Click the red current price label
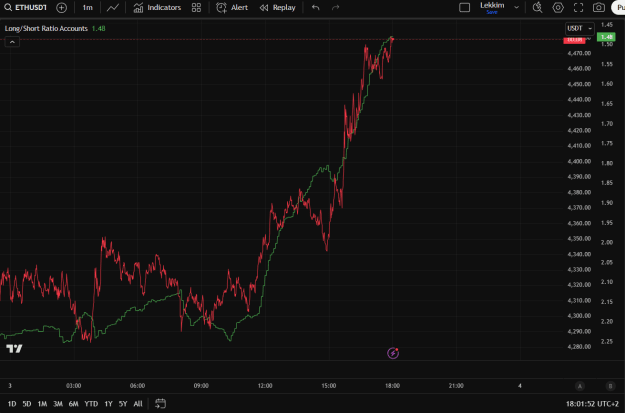Image resolution: width=625 pixels, height=413 pixels. click(x=574, y=40)
